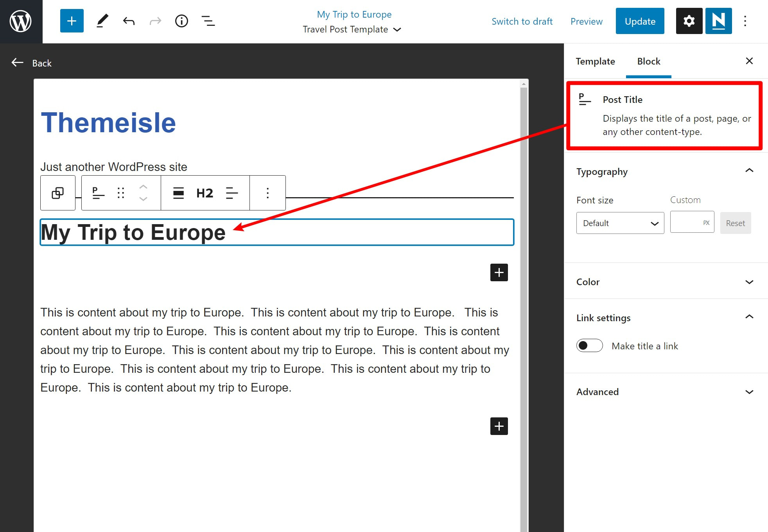
Task: Open the document List View
Action: 208,21
